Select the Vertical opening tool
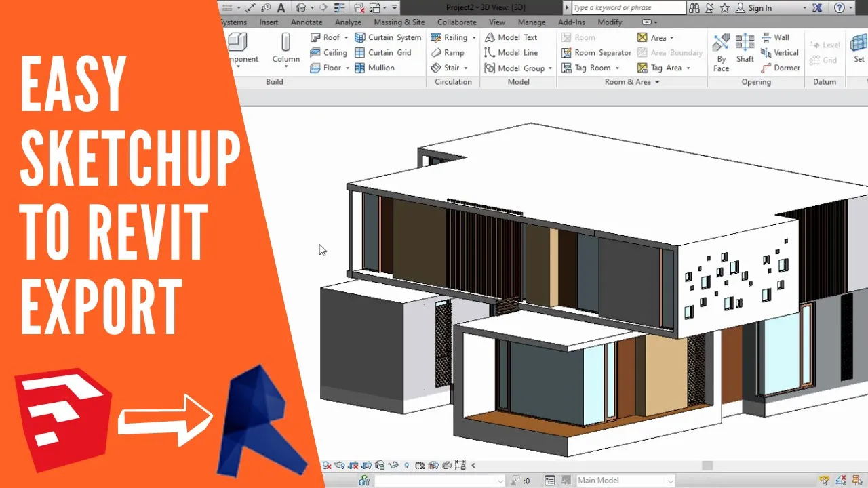Screen dimensions: 868x488 [780, 52]
